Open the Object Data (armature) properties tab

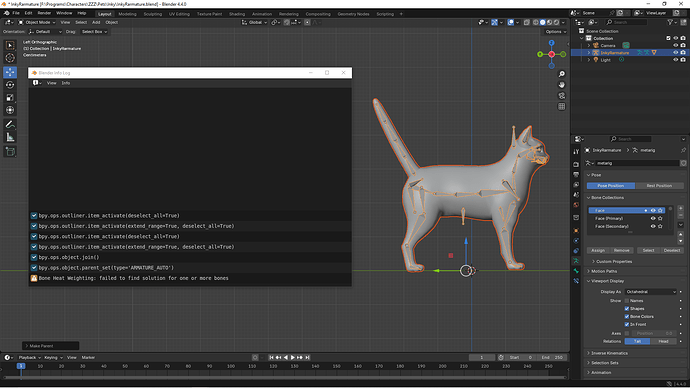pyautogui.click(x=576, y=261)
